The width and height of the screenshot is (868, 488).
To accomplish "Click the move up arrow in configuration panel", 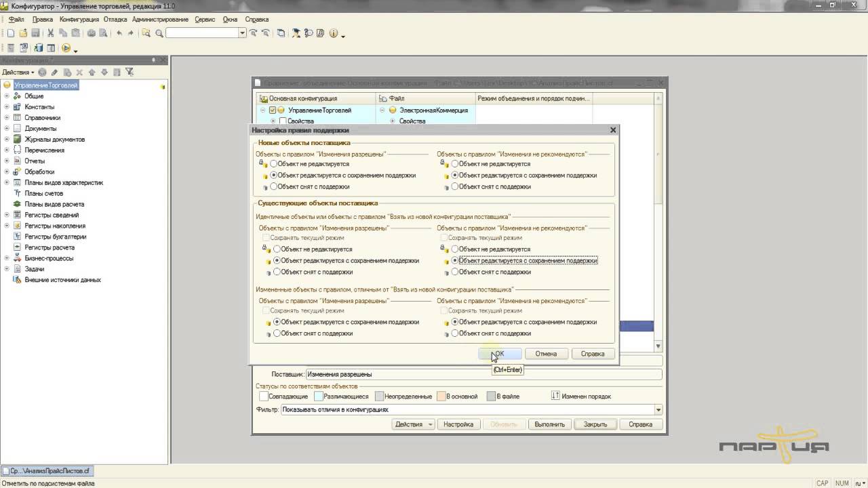I will tap(92, 72).
